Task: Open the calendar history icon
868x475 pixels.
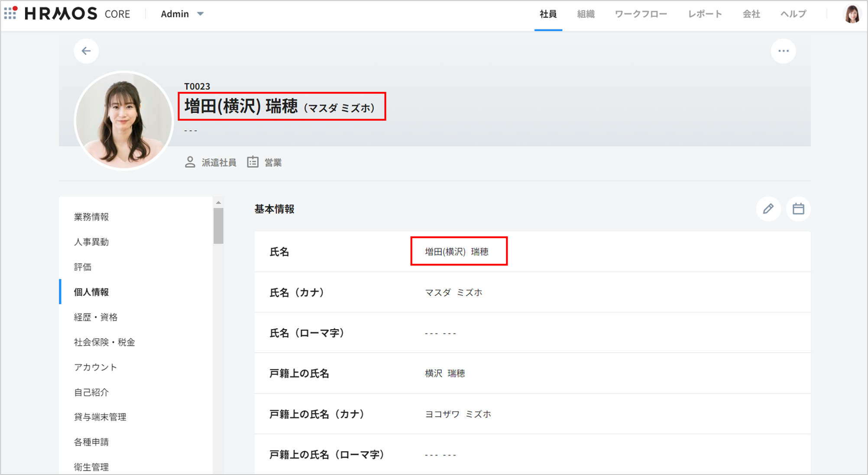Action: pyautogui.click(x=798, y=209)
